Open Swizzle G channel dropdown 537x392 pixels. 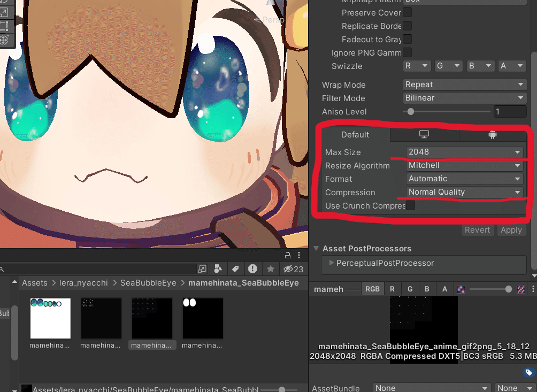(x=449, y=66)
